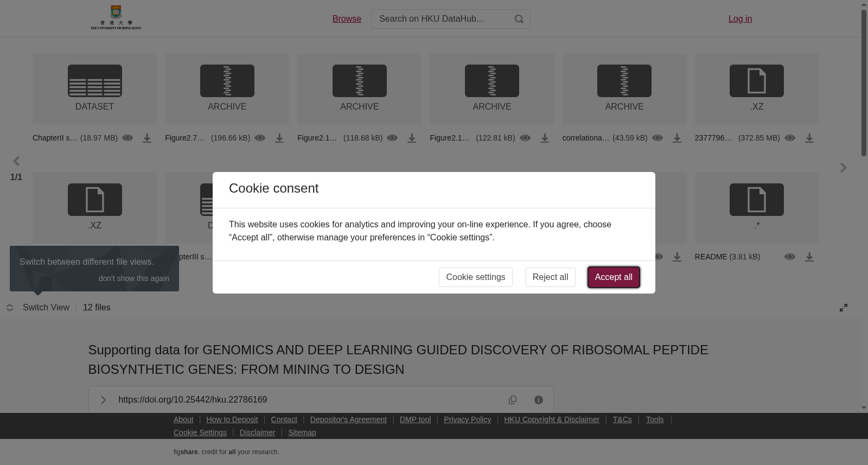This screenshot has height=465, width=868.
Task: Open Cookie settings dialog button
Action: [476, 277]
